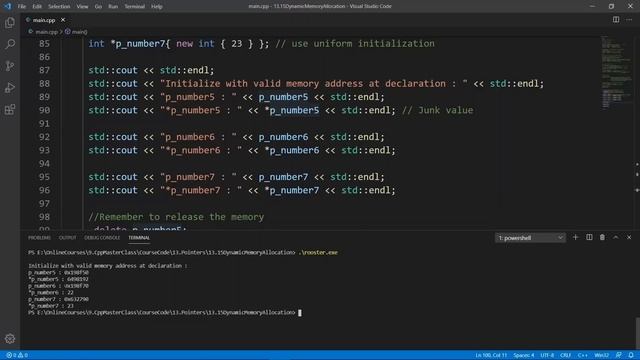
Task: Open the Edit menu
Action: click(37, 6)
